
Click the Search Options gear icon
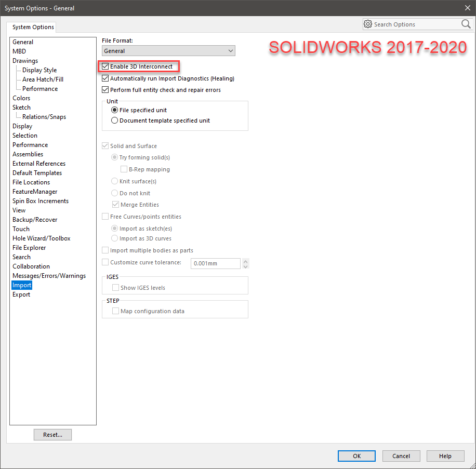(367, 24)
